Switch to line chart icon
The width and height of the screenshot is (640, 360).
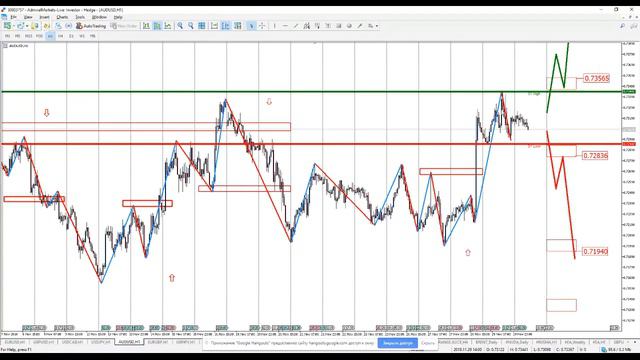(167, 26)
